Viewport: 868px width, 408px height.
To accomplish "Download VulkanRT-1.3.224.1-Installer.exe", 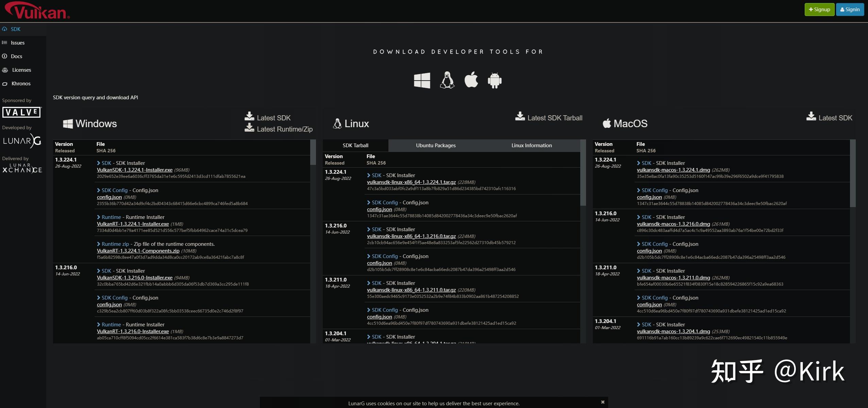I will point(133,224).
